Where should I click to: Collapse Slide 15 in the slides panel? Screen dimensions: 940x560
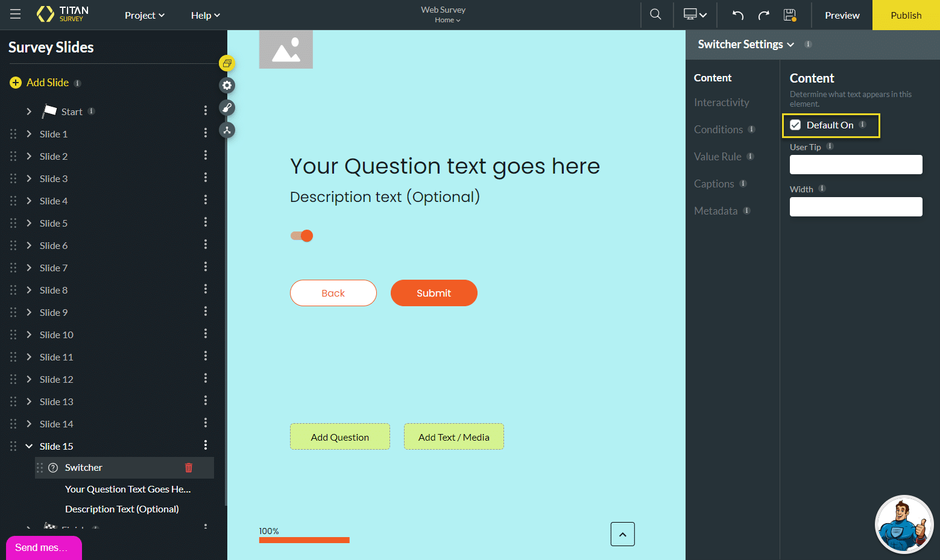(28, 446)
